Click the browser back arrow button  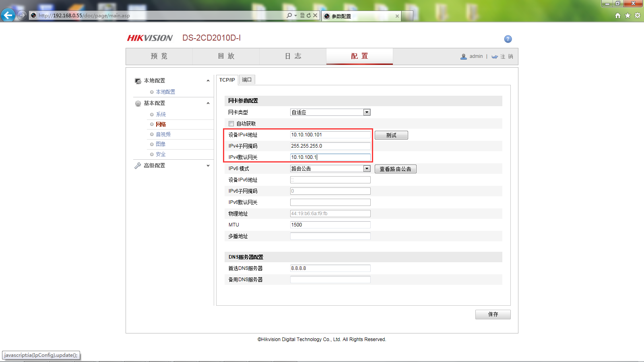tap(8, 15)
